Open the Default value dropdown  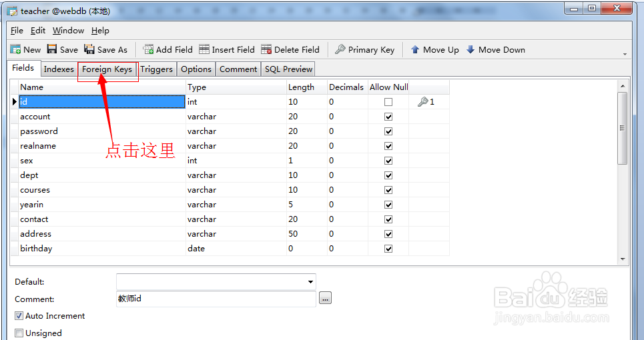[310, 282]
